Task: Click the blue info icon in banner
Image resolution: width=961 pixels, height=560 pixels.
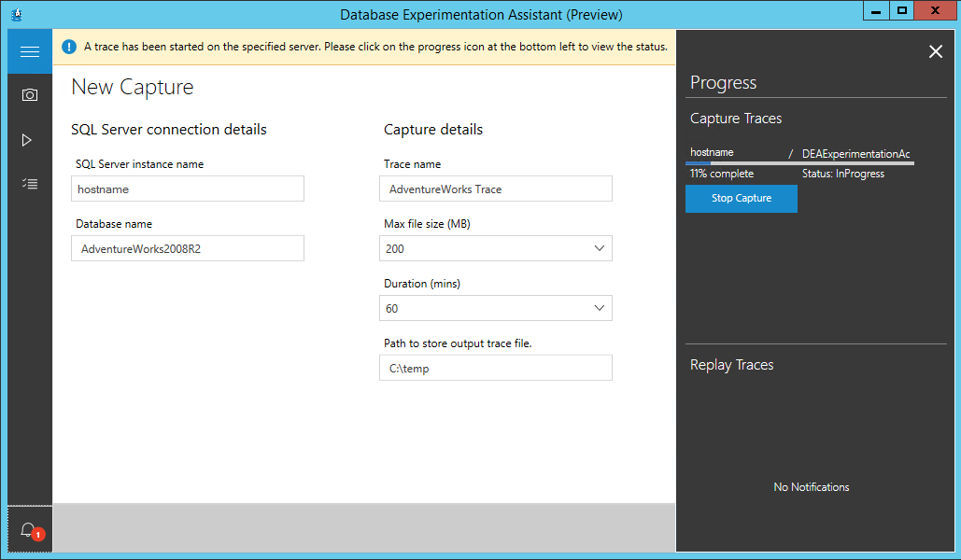Action: pos(70,47)
